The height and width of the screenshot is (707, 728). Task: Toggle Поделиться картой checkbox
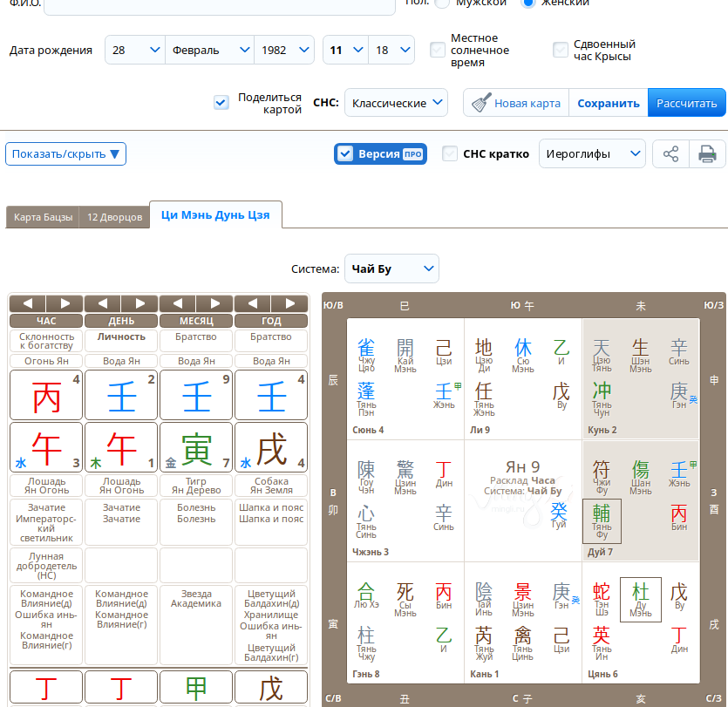(221, 102)
